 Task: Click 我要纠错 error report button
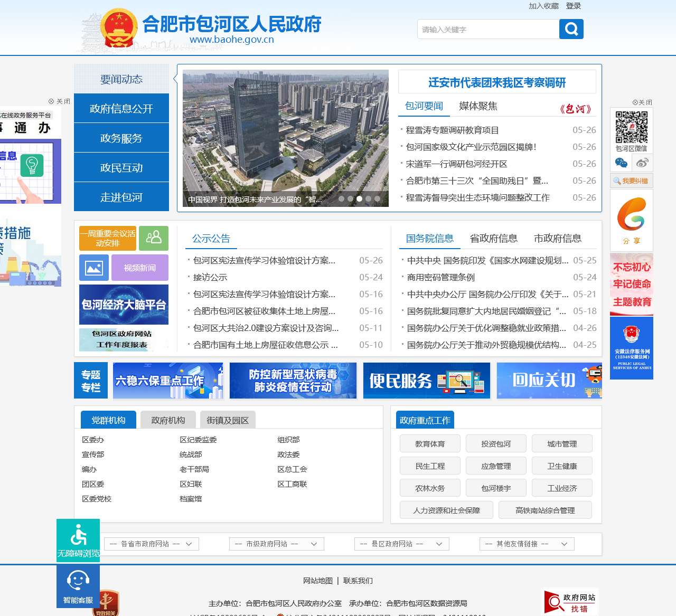point(632,181)
